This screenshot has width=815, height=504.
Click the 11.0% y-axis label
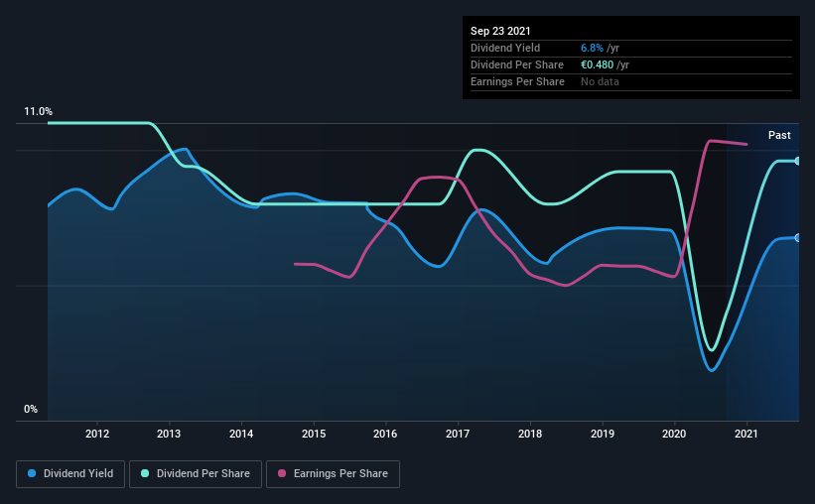pyautogui.click(x=38, y=112)
